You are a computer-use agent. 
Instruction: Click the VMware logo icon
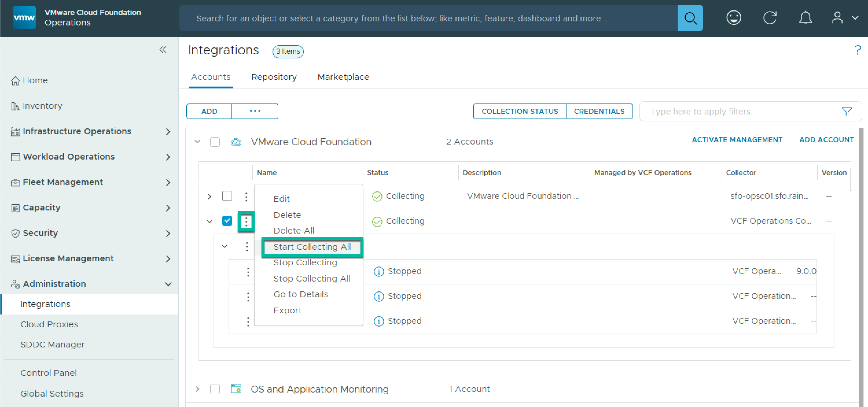click(x=24, y=18)
